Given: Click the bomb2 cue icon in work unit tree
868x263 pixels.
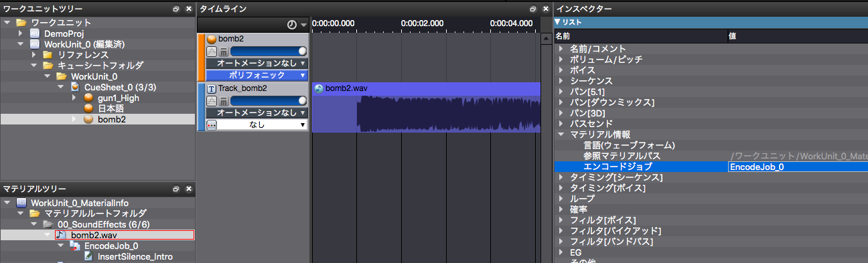Looking at the screenshot, I should coord(88,119).
